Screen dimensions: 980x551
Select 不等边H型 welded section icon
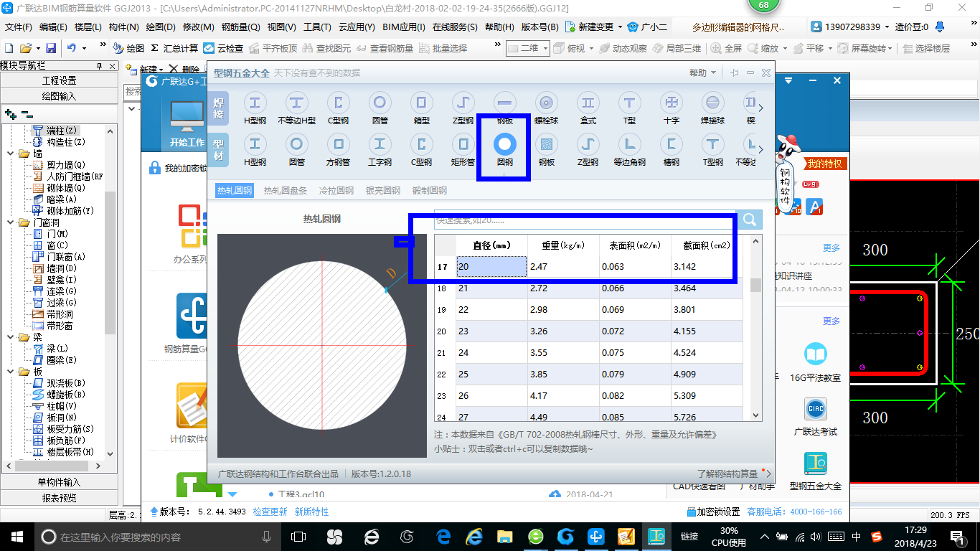click(296, 108)
